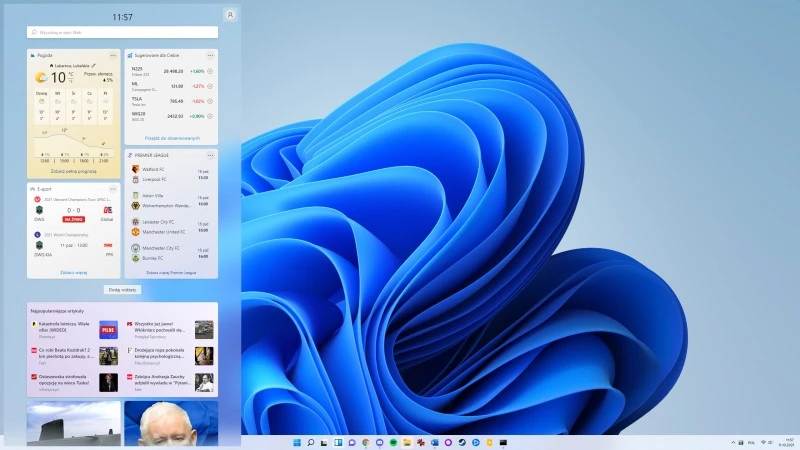Click POL language indicator in tray

751,442
